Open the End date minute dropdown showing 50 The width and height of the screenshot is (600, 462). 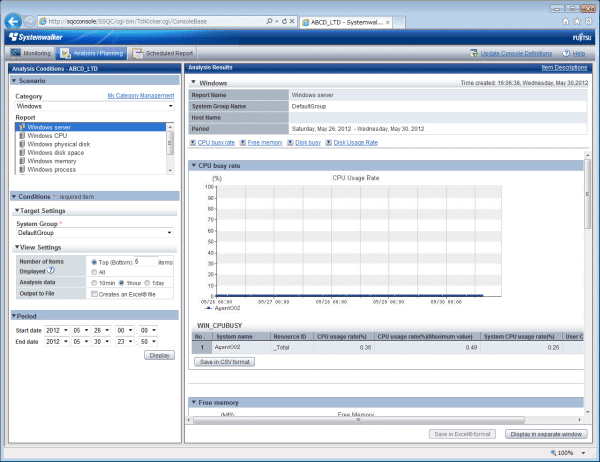[x=148, y=341]
